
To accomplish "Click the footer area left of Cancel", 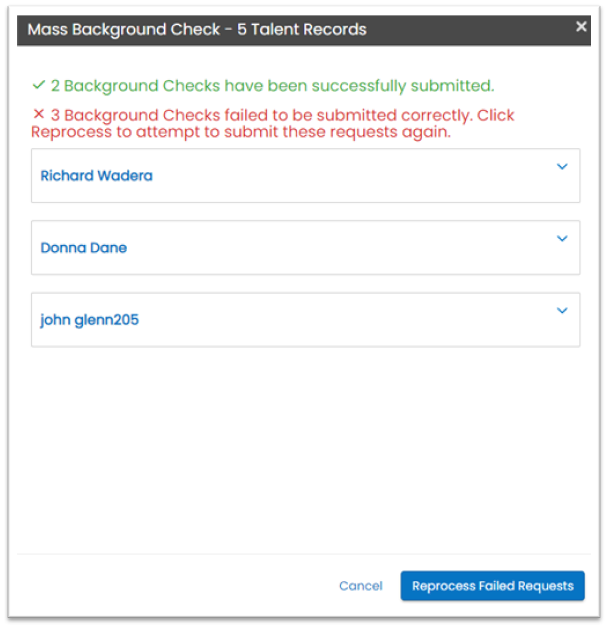I will 170,586.
